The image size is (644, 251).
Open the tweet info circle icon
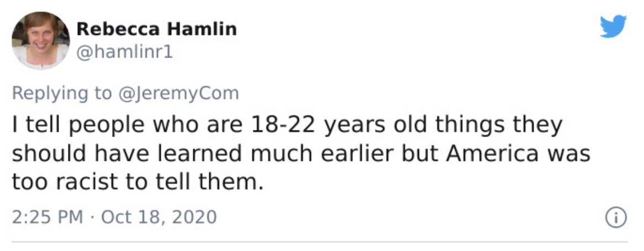coord(616,217)
